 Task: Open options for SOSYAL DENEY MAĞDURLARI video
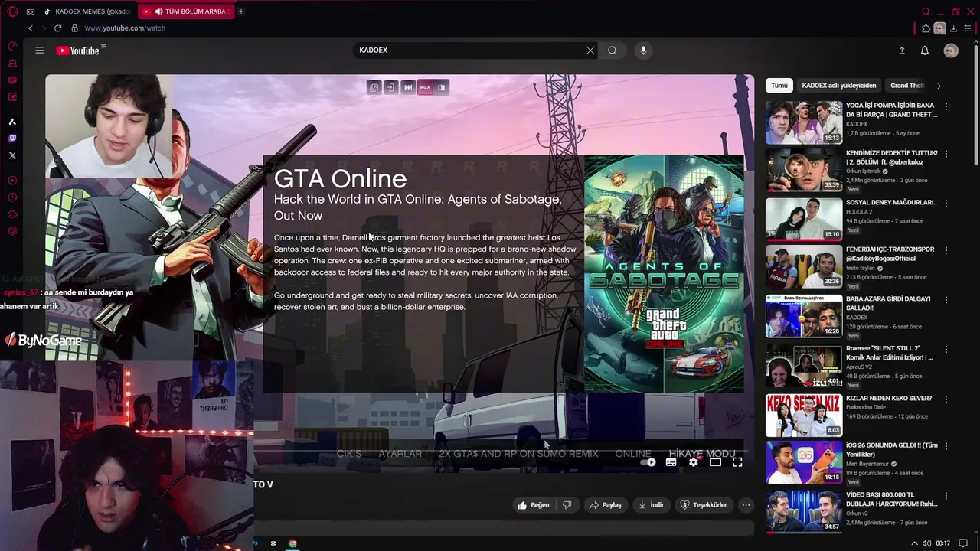(x=946, y=204)
